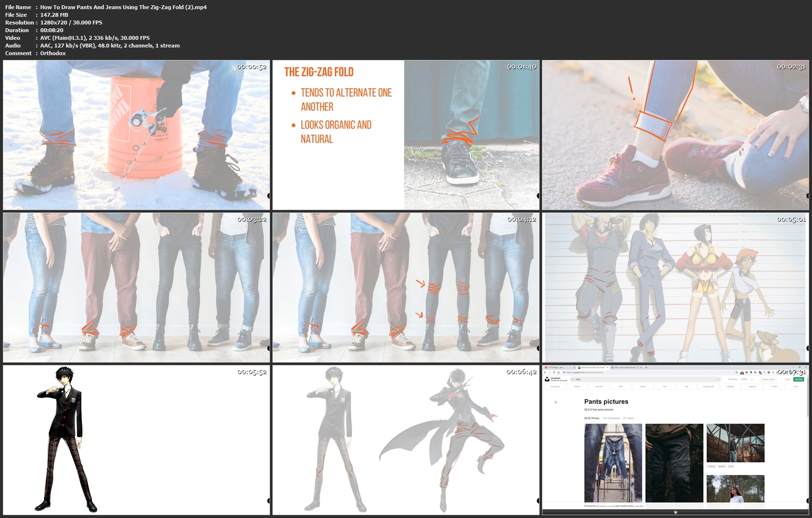Click the comment value Orthodox
This screenshot has width=812, height=518.
53,53
